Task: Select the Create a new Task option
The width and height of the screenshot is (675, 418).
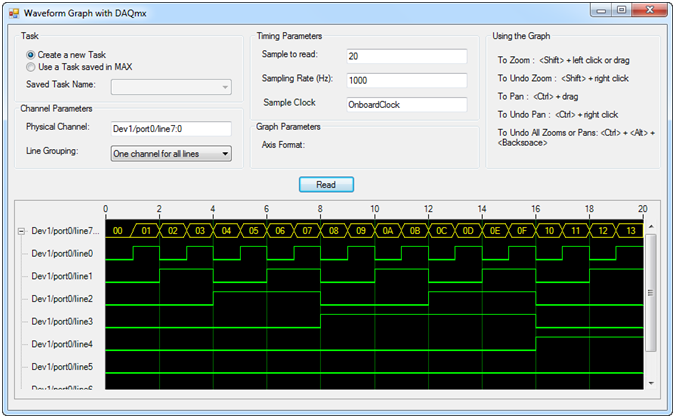Action: coord(31,54)
